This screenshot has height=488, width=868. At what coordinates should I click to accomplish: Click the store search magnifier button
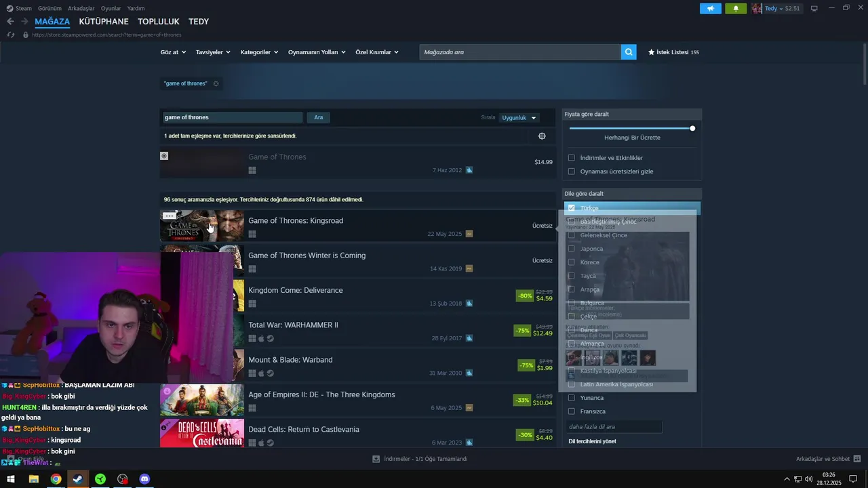click(629, 52)
